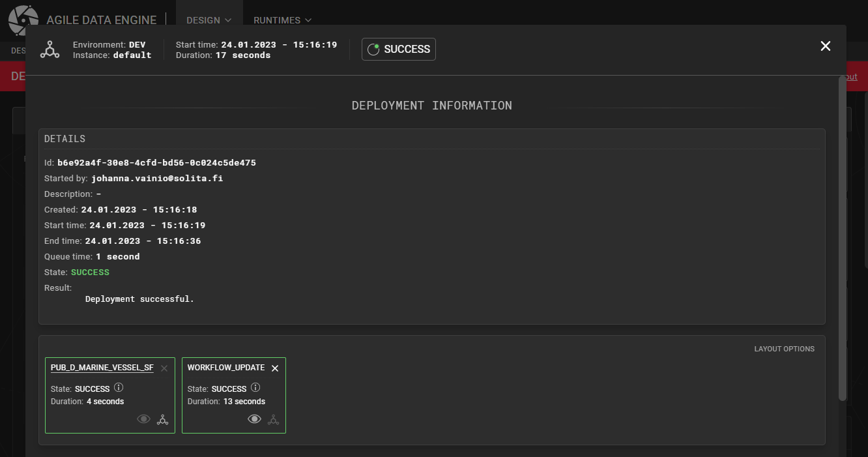The height and width of the screenshot is (457, 868).
Task: Open the info icon on the WORKFLOW_UPDATE card
Action: 255,387
